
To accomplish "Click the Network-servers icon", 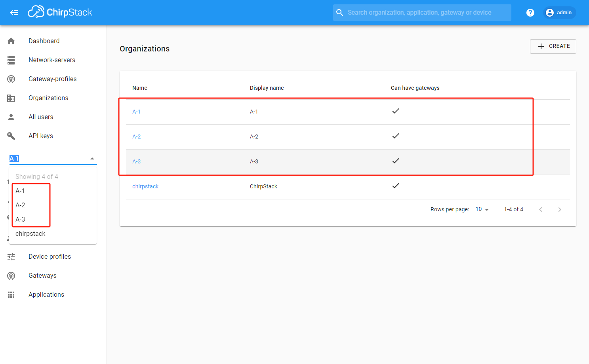I will (11, 60).
